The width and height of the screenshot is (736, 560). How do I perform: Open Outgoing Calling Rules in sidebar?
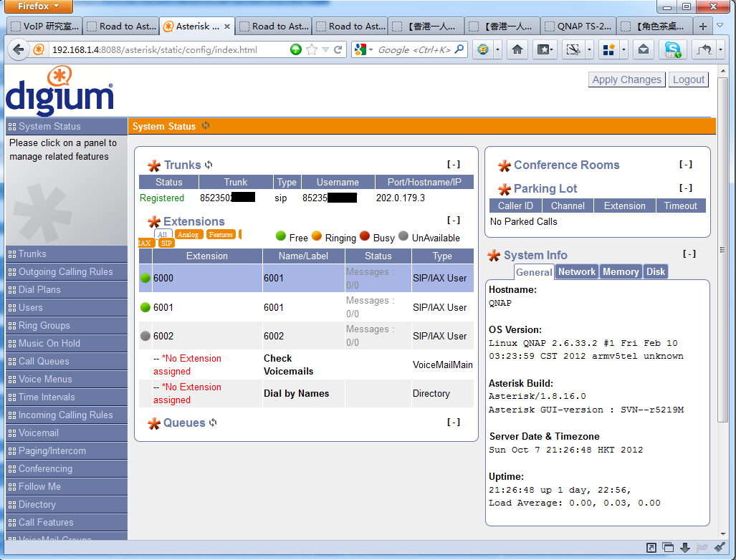[x=67, y=271]
